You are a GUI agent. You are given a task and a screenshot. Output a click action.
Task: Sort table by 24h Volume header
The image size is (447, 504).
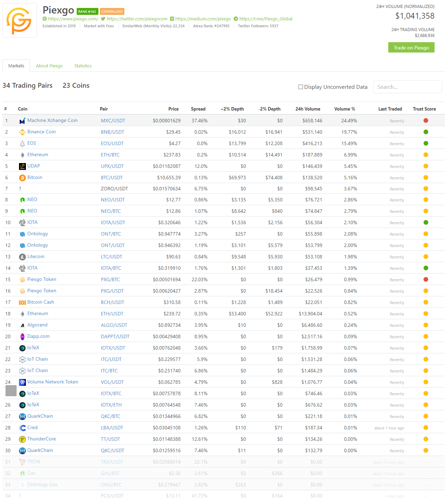(308, 109)
